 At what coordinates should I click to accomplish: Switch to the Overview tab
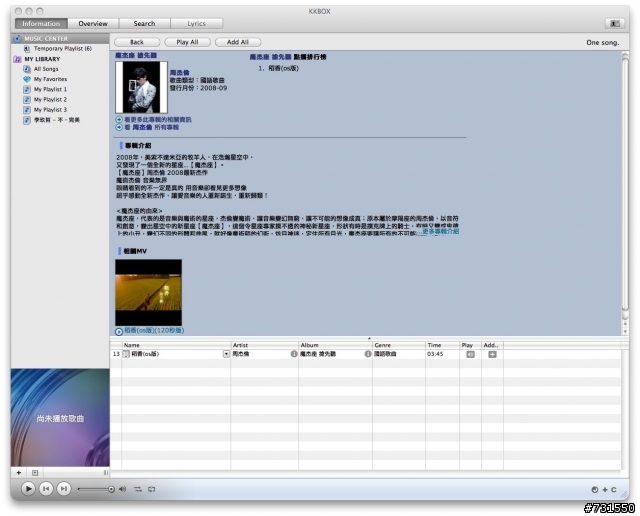[93, 24]
